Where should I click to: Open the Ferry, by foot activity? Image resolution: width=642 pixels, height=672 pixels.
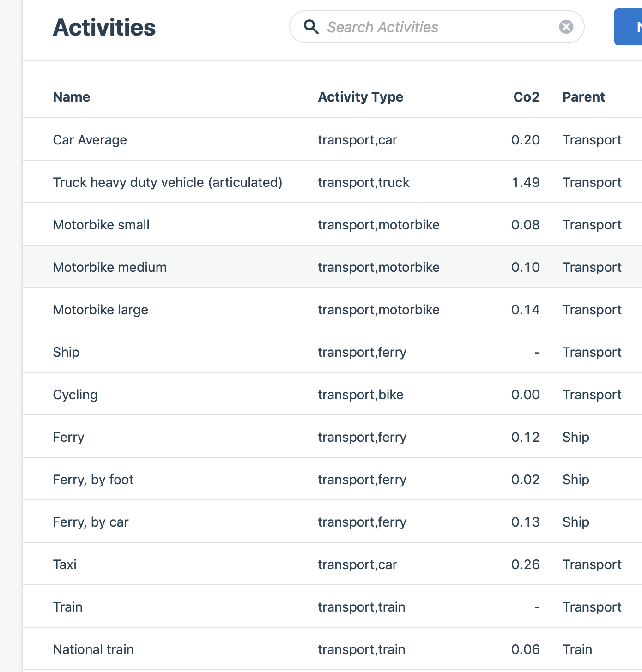[333, 479]
